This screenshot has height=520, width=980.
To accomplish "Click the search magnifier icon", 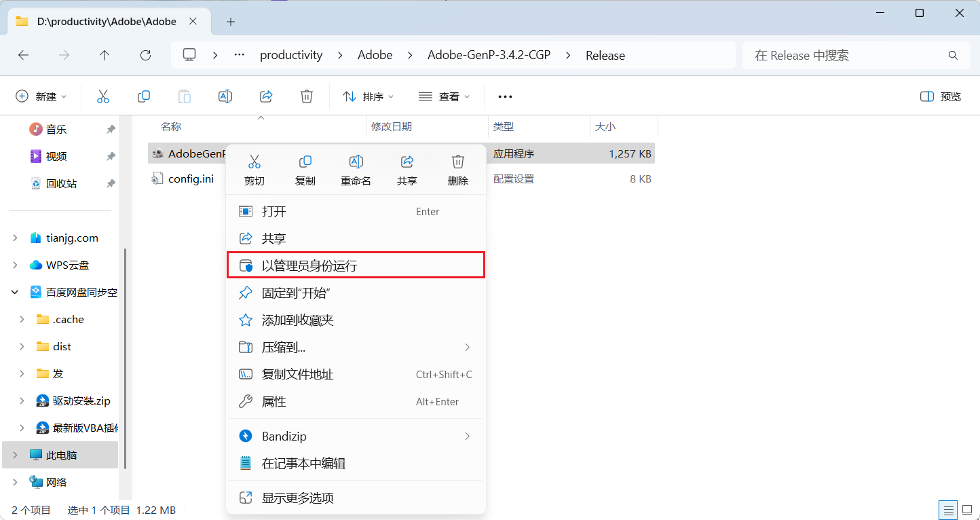I will (x=953, y=56).
